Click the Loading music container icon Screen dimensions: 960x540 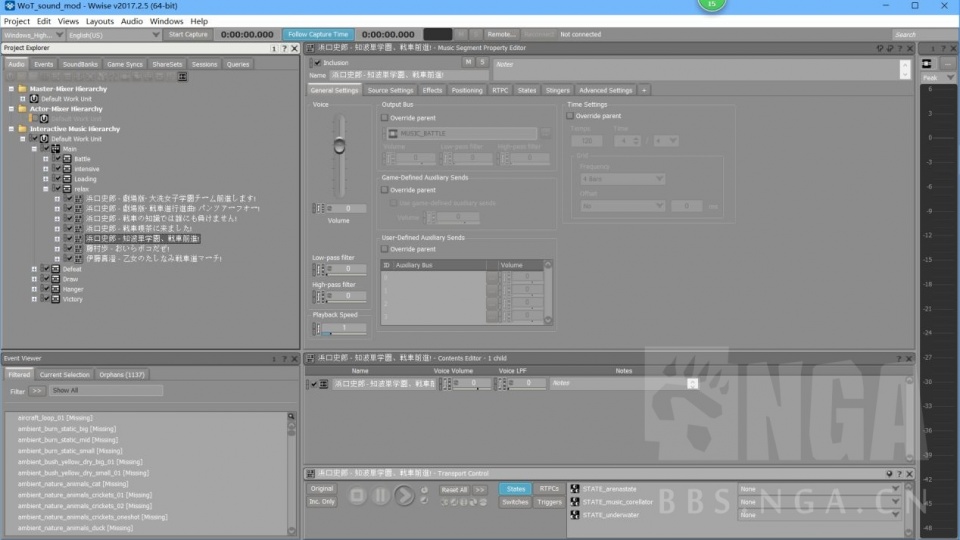67,179
